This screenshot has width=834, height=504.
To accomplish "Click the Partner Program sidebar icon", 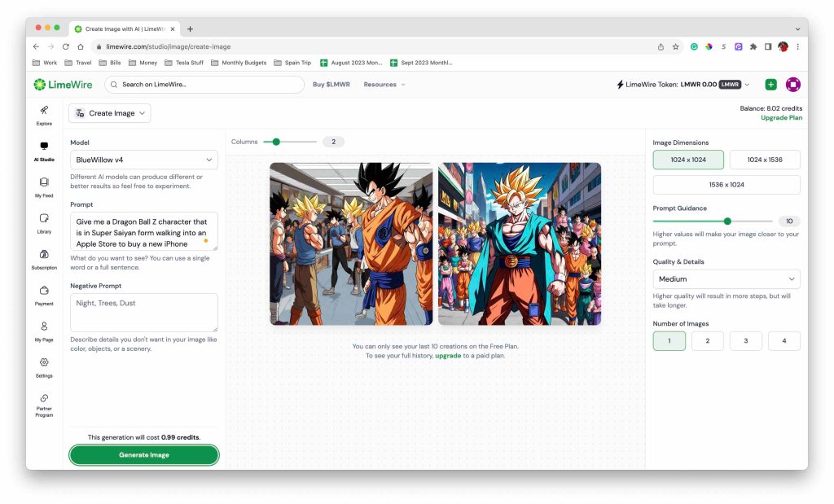I will pyautogui.click(x=44, y=399).
